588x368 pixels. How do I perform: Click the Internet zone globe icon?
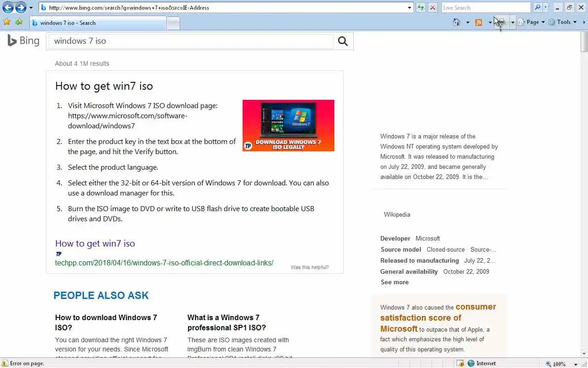click(471, 363)
